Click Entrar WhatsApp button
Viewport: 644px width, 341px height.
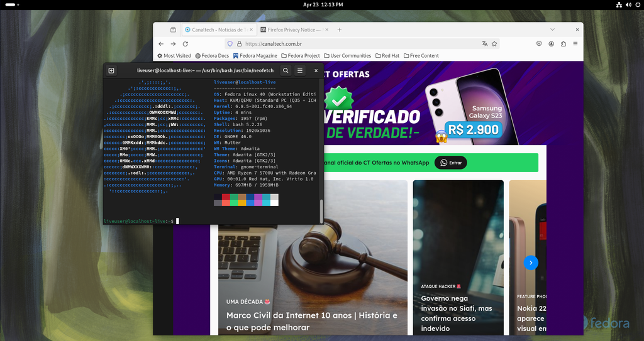pyautogui.click(x=450, y=163)
